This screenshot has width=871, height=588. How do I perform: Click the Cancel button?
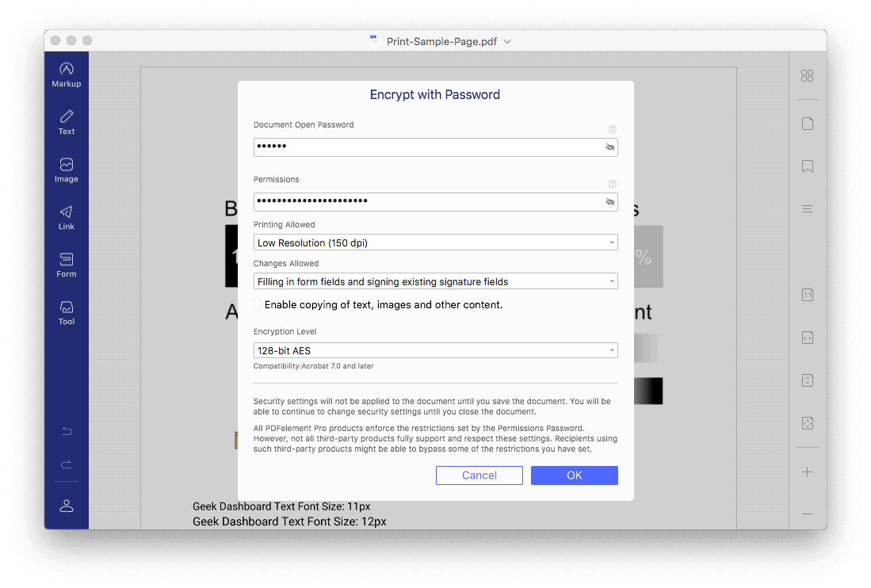(x=479, y=475)
